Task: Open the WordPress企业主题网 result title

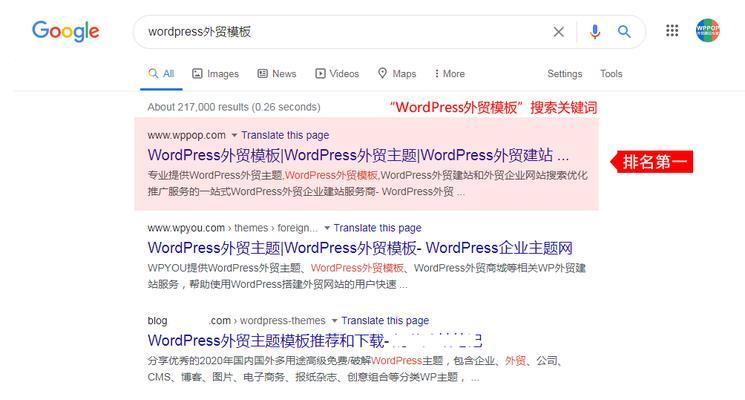Action: pos(360,248)
